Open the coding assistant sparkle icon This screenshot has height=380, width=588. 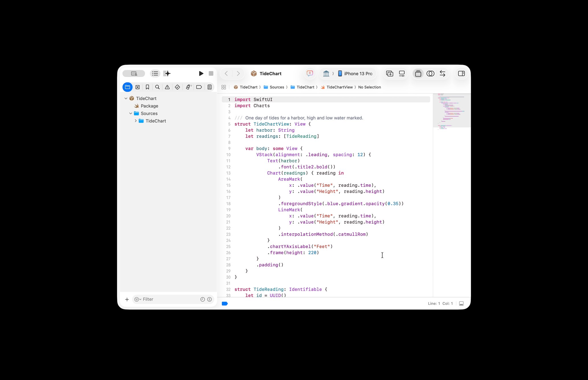pos(167,73)
